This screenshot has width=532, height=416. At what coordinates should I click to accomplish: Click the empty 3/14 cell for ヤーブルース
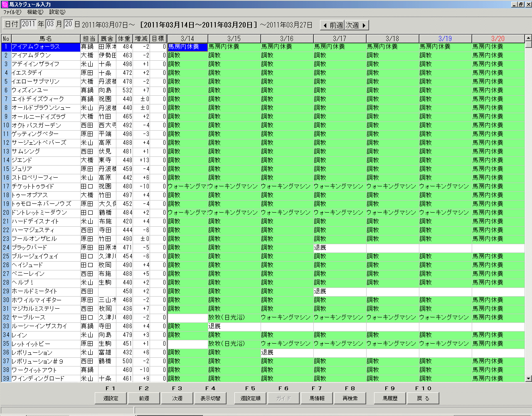pyautogui.click(x=188, y=317)
